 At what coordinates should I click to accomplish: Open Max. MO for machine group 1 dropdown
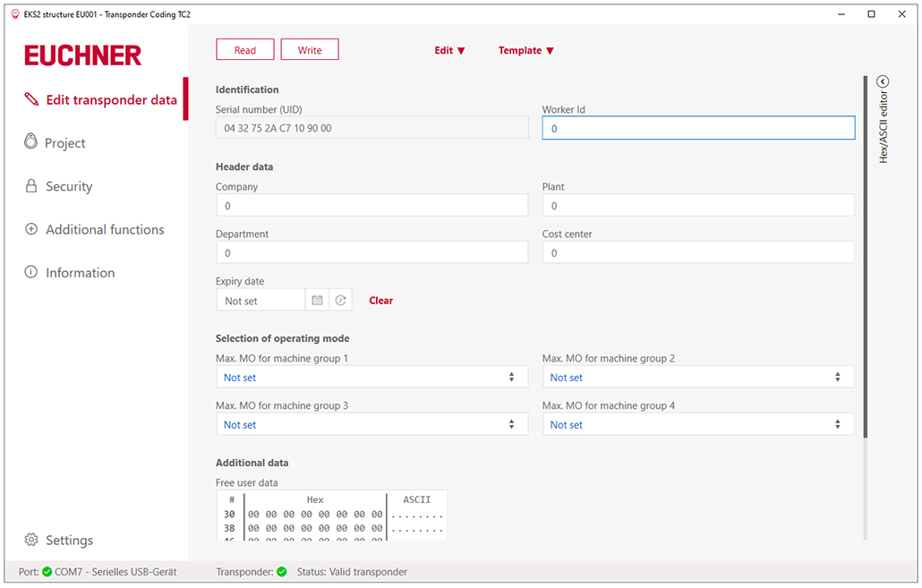click(371, 378)
